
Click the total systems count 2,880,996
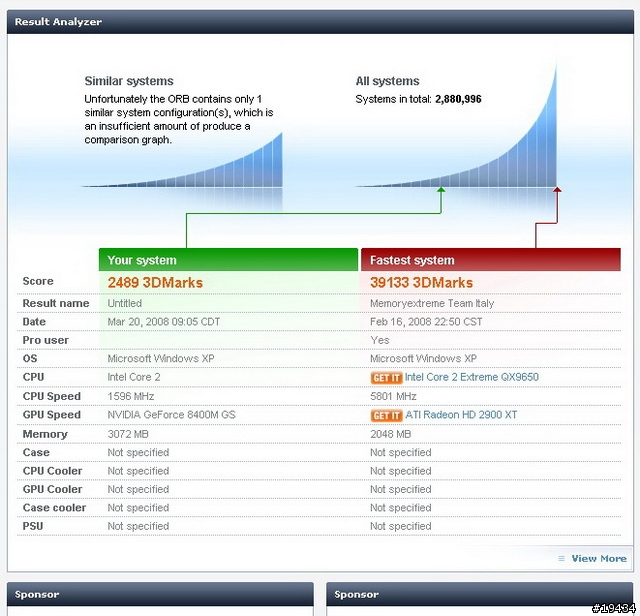tap(458, 99)
